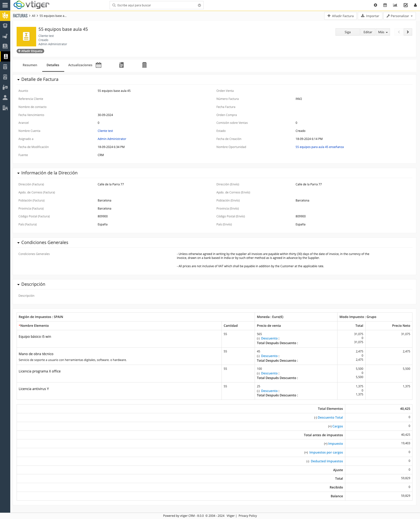Click the Editar button
420x519 pixels.
[368, 32]
